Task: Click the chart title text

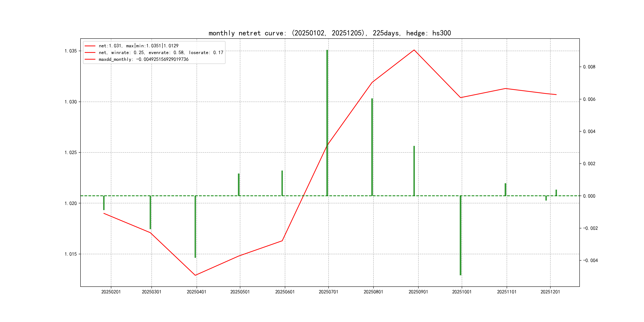Action: pyautogui.click(x=330, y=33)
